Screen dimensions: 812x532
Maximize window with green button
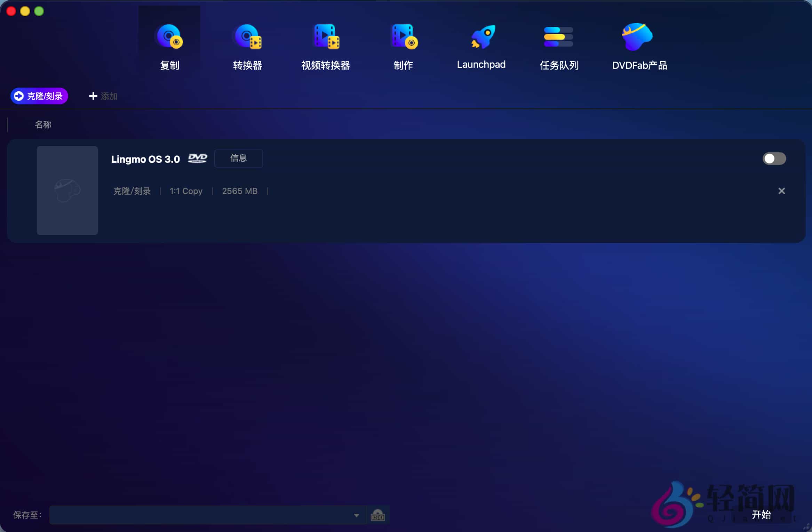point(39,11)
